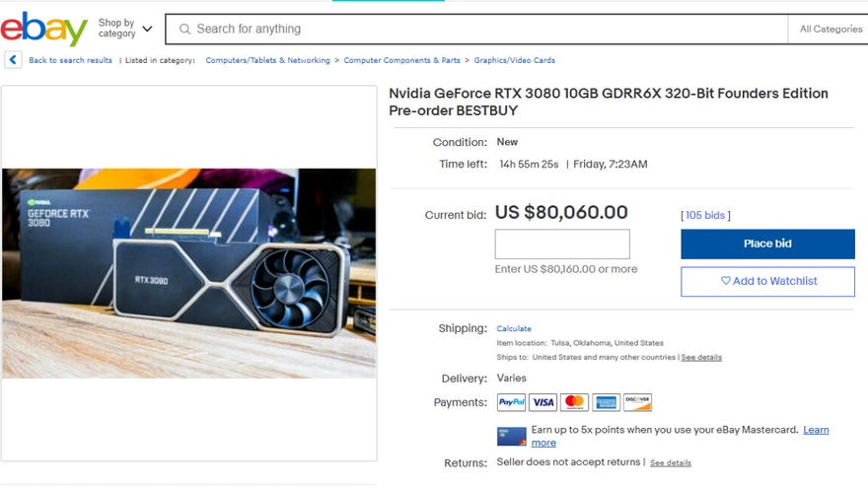This screenshot has width=868, height=488.
Task: Click the back arrow icon
Action: point(13,60)
